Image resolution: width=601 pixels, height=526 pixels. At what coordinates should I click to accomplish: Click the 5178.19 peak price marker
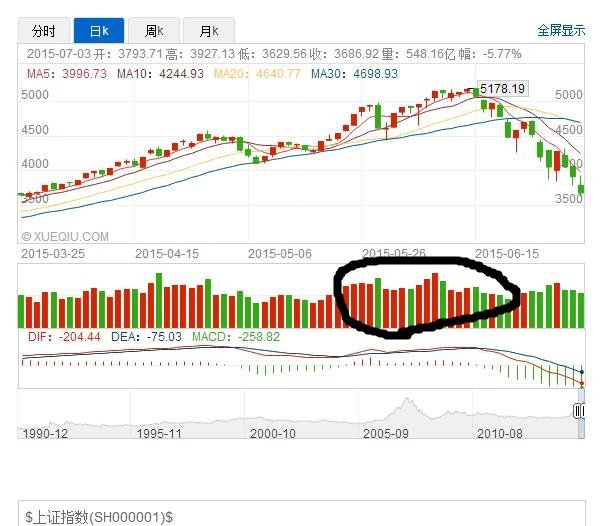coord(502,89)
